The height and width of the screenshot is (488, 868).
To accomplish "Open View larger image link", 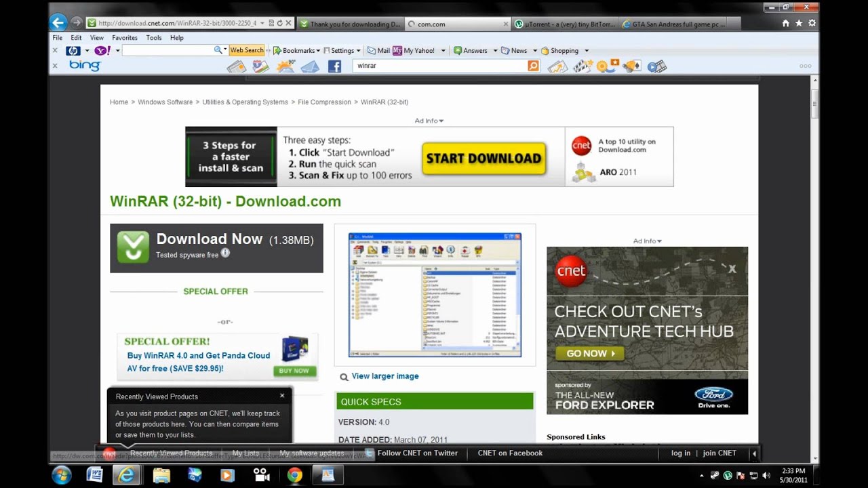I will [385, 376].
